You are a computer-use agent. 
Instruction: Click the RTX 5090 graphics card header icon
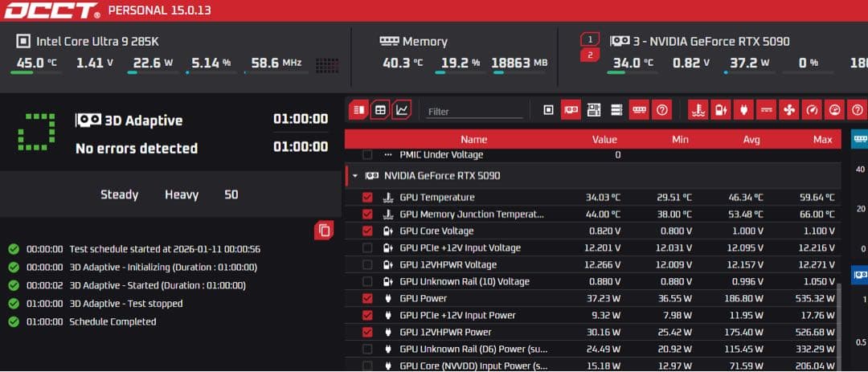tap(620, 41)
